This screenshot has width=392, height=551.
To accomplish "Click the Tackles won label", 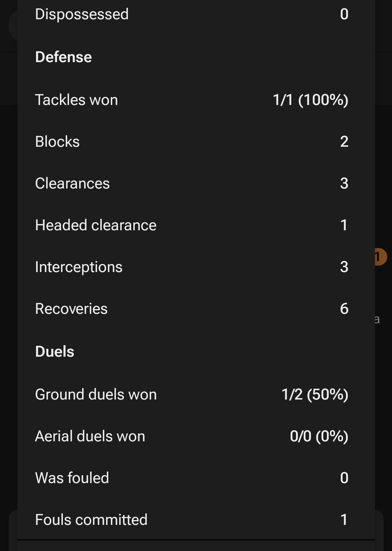I will click(76, 100).
